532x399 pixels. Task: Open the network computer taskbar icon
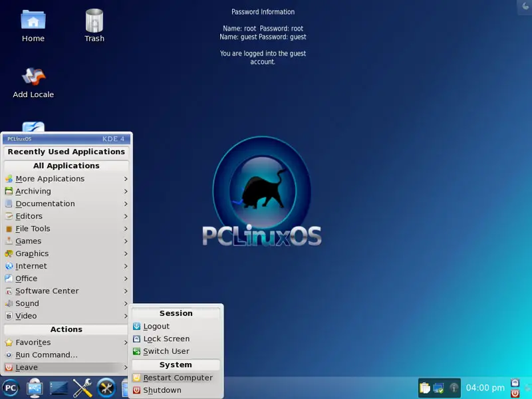click(x=35, y=388)
